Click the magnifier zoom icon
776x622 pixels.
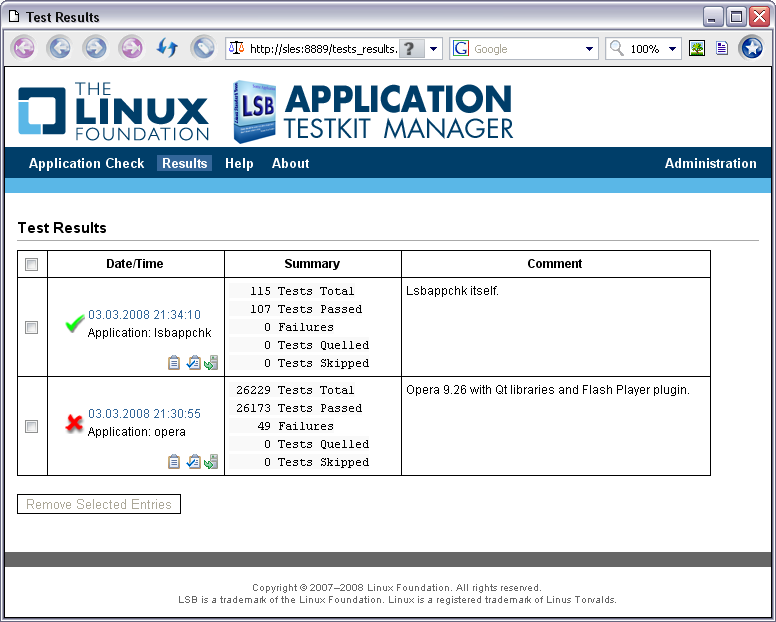616,48
